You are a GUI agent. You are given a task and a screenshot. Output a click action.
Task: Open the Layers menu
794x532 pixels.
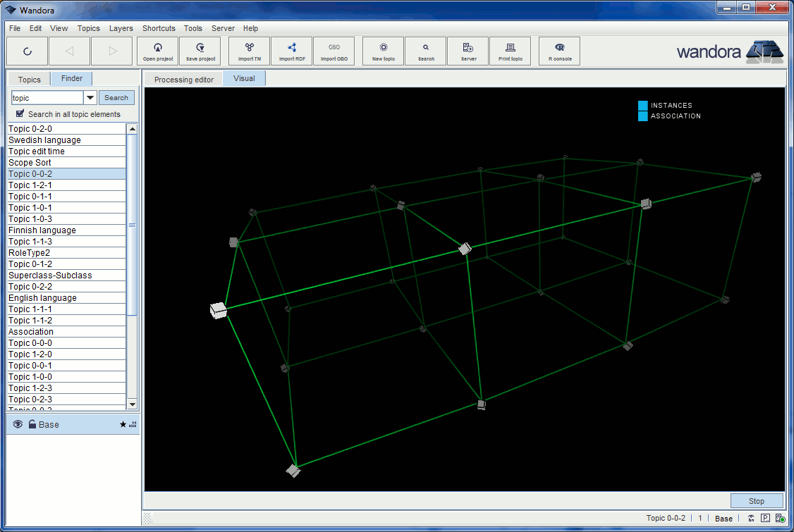[x=121, y=28]
